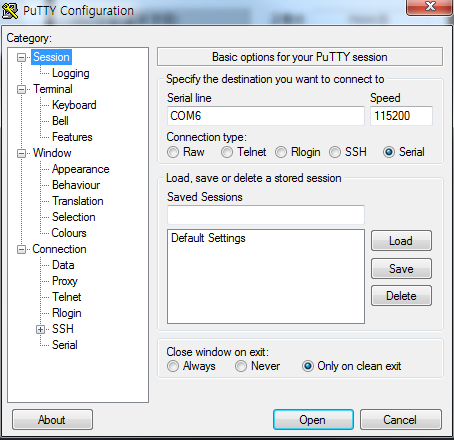Select the Proxy category

[65, 281]
